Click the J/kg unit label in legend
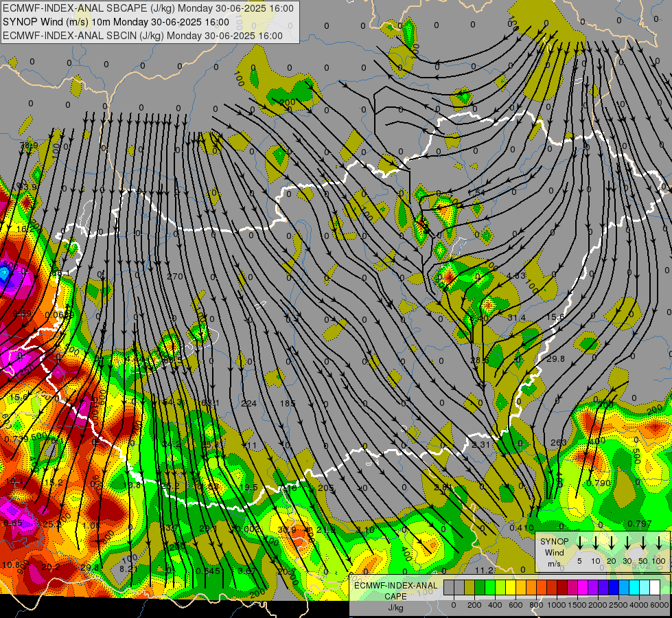The image size is (672, 618). click(395, 608)
